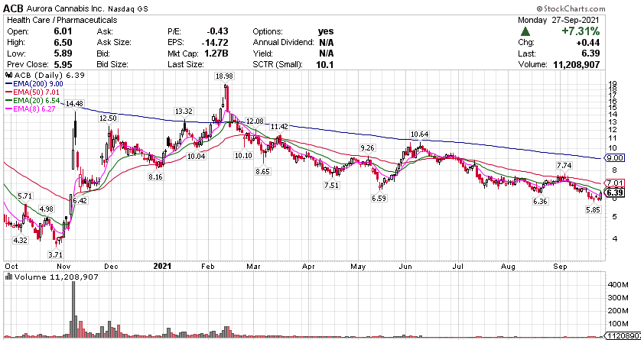Click the volume bars icon beside Volume
The height and width of the screenshot is (340, 644).
coord(8,277)
